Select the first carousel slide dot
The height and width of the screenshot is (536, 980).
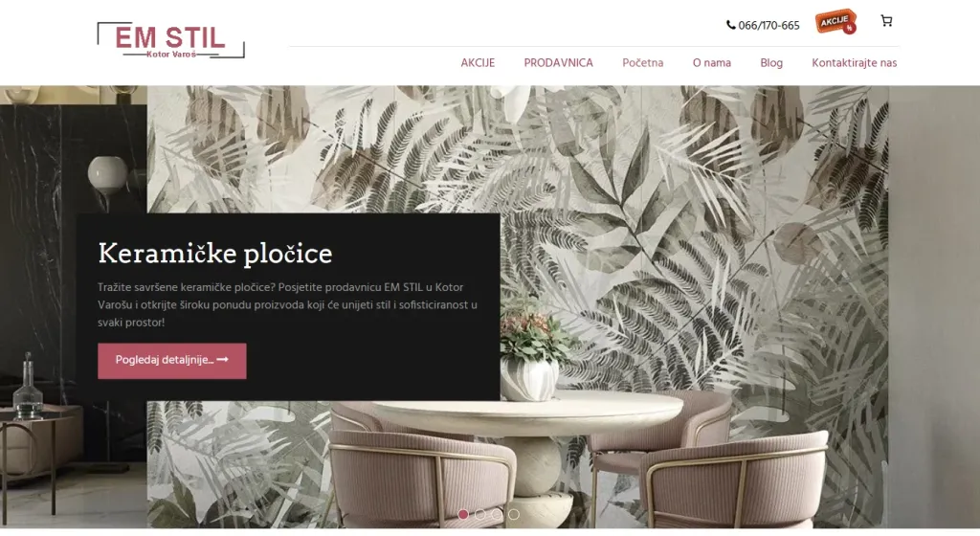(463, 514)
